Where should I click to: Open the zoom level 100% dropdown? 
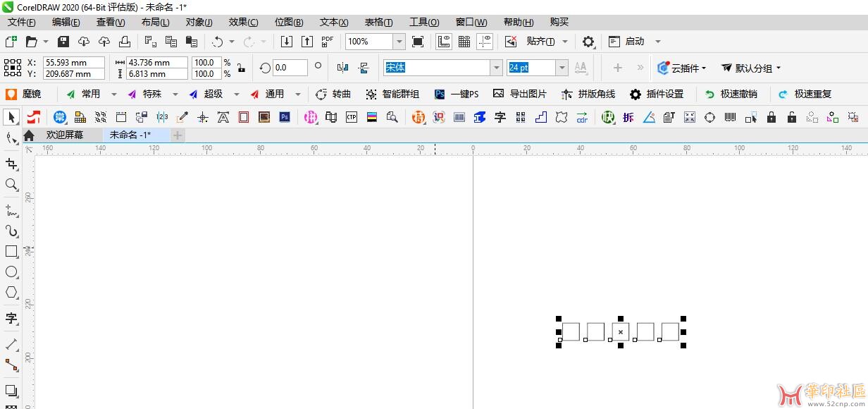tap(399, 42)
